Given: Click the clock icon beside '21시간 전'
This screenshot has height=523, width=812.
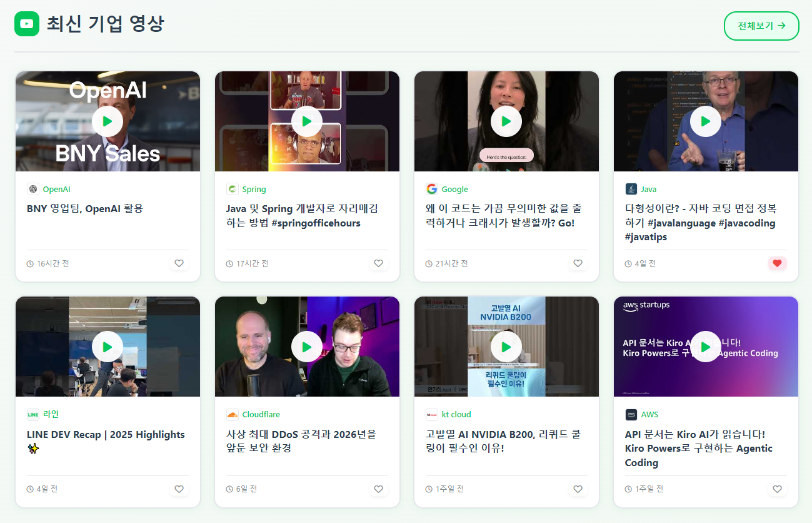Looking at the screenshot, I should click(x=429, y=264).
